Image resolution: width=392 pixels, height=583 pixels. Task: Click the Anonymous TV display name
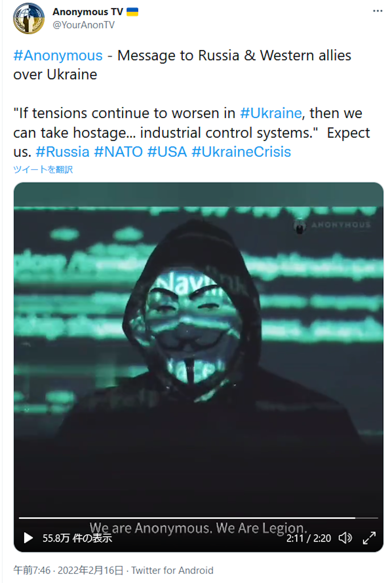[88, 12]
